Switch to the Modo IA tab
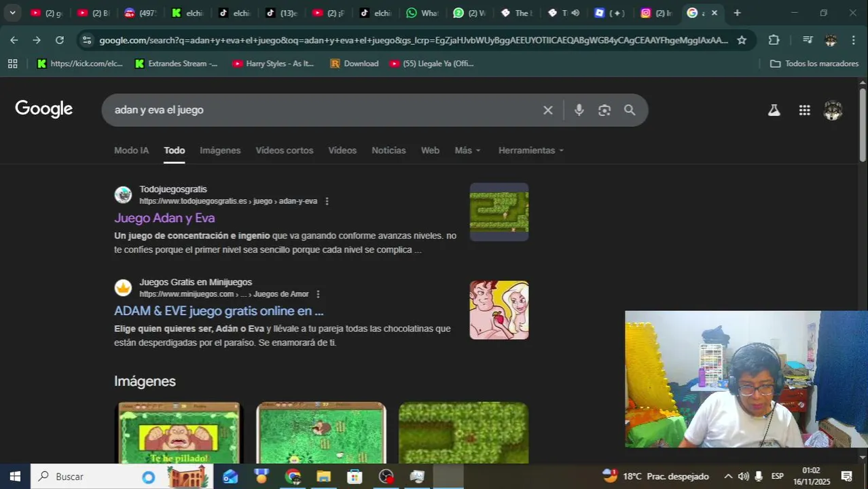 131,150
